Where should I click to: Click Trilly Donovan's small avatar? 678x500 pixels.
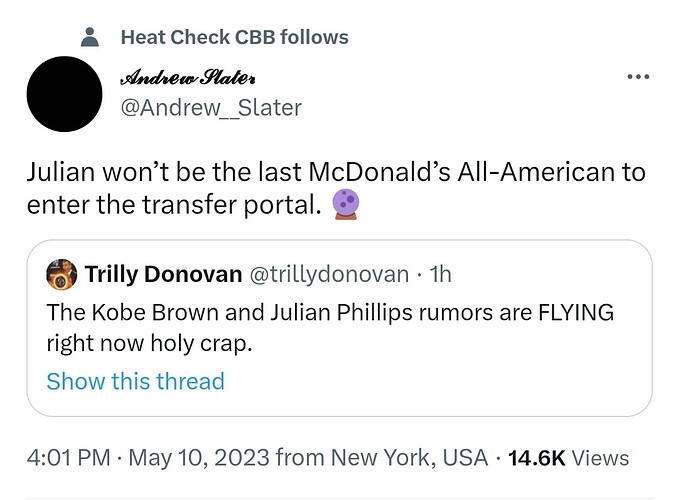[61, 274]
